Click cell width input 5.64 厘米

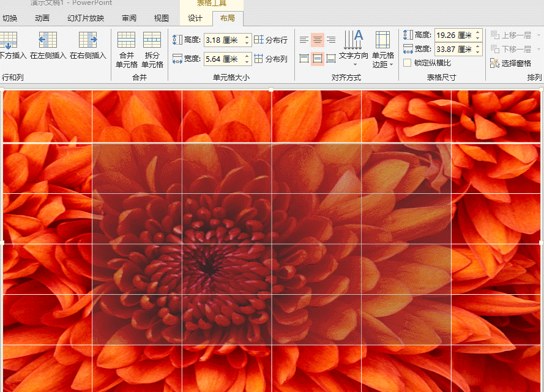pyautogui.click(x=223, y=59)
